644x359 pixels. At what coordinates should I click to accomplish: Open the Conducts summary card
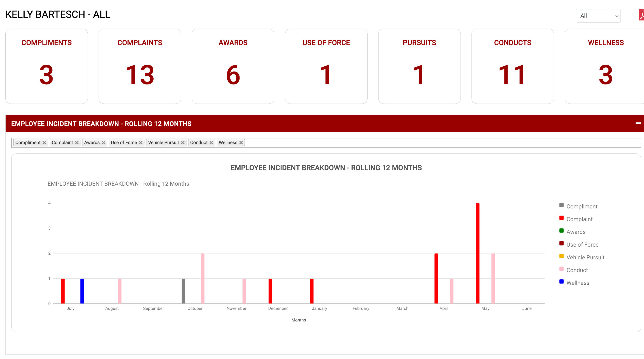512,66
